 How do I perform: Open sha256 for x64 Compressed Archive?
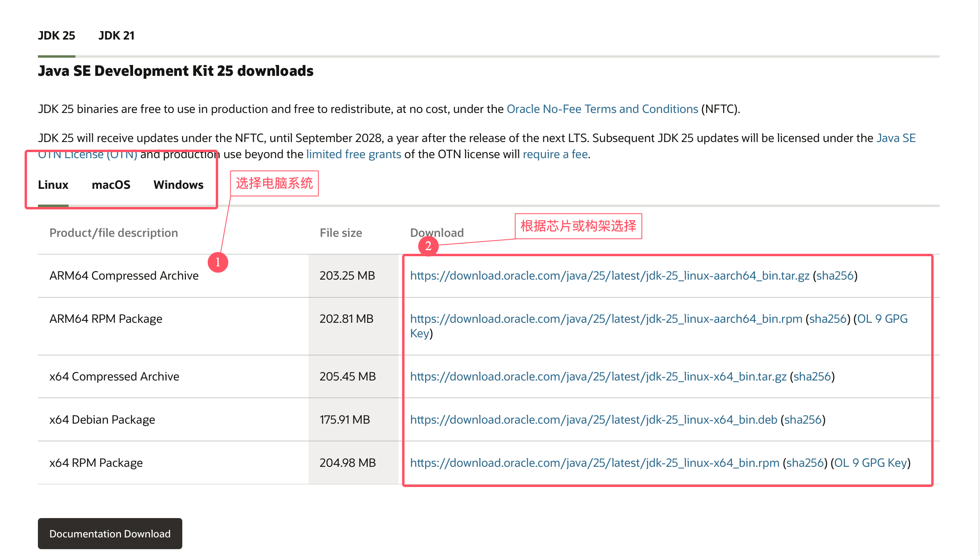point(812,376)
